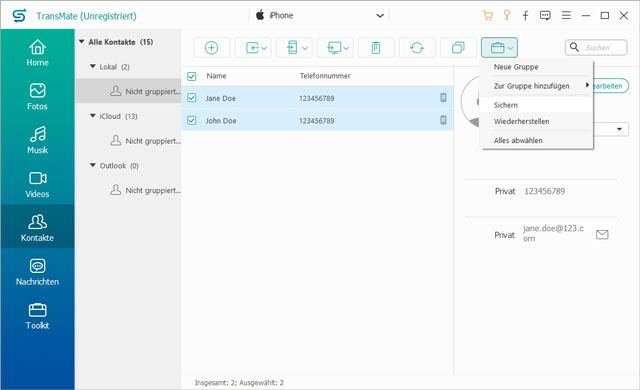Click phone device icon in Jane Doe row
Image resolution: width=640 pixels, height=390 pixels.
(443, 98)
